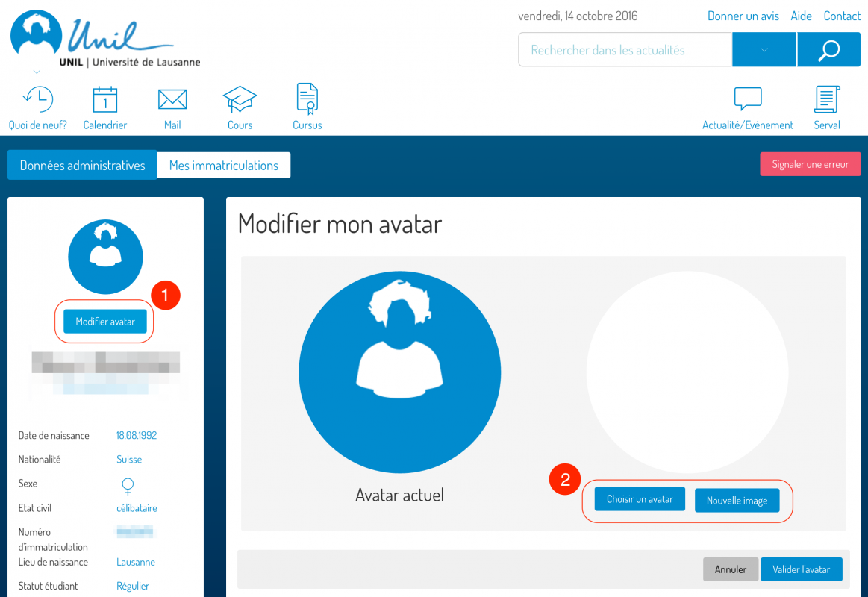Cancel with the Annuler button

pos(730,569)
